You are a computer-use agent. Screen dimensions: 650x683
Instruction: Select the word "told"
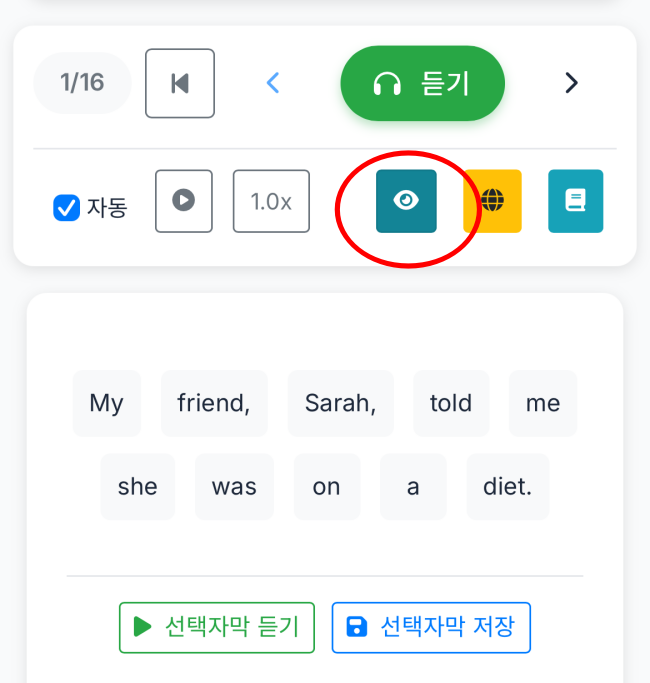(x=451, y=403)
